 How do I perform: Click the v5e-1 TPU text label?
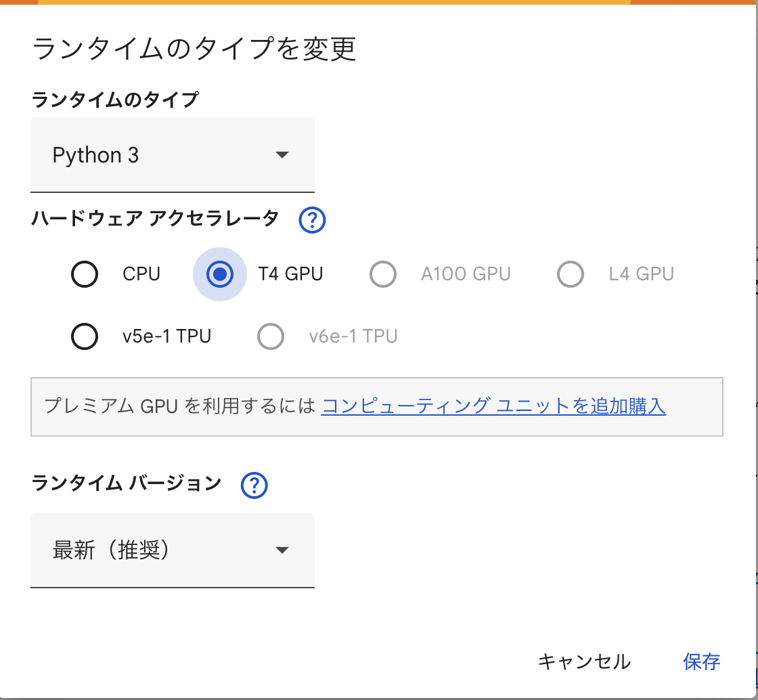tap(167, 336)
